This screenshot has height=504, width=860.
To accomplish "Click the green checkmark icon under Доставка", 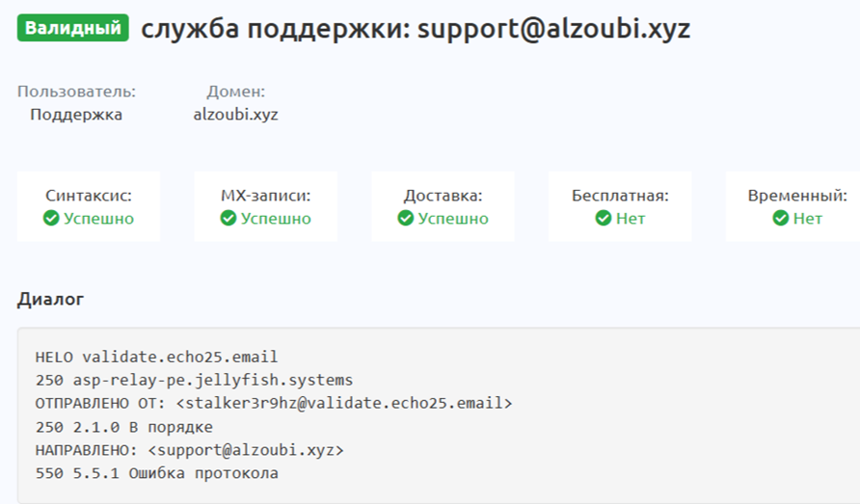I will point(406,219).
